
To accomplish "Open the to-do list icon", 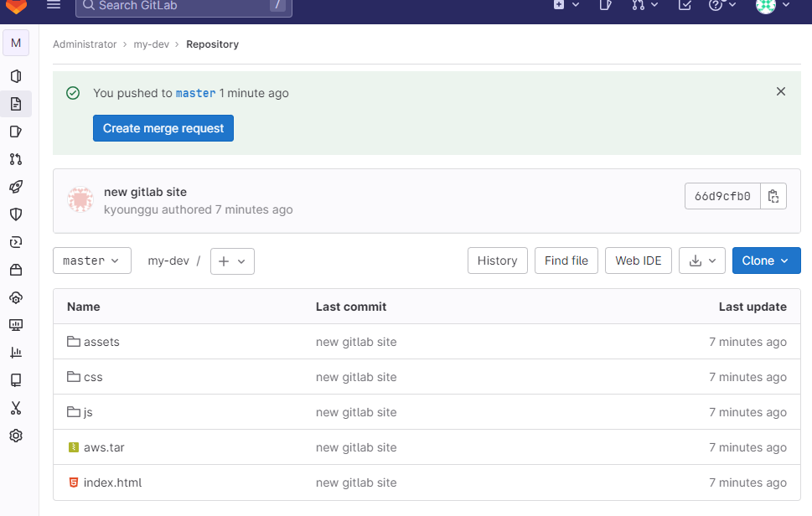I will [x=685, y=5].
